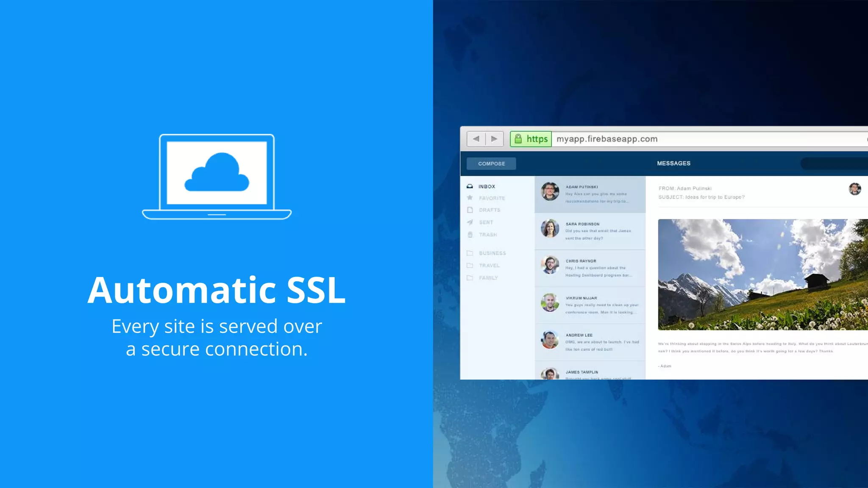Open the CHRIS RAYNOR message
Viewport: 868px width, 488px height.
[590, 269]
